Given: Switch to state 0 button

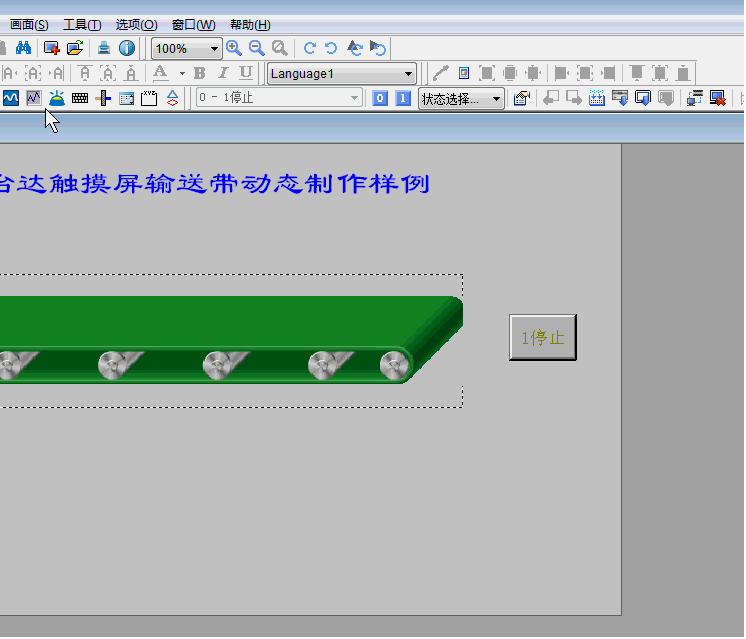Looking at the screenshot, I should coord(380,98).
